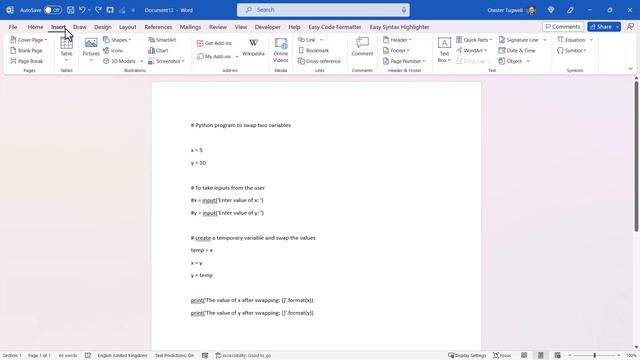This screenshot has width=640, height=360.
Task: Collapse the ribbon with the chevron
Action: pos(630,69)
